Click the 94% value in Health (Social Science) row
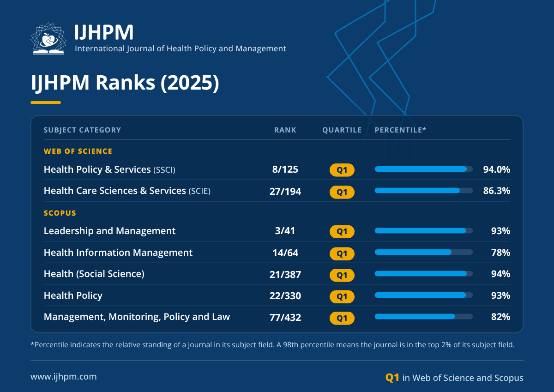 [500, 274]
